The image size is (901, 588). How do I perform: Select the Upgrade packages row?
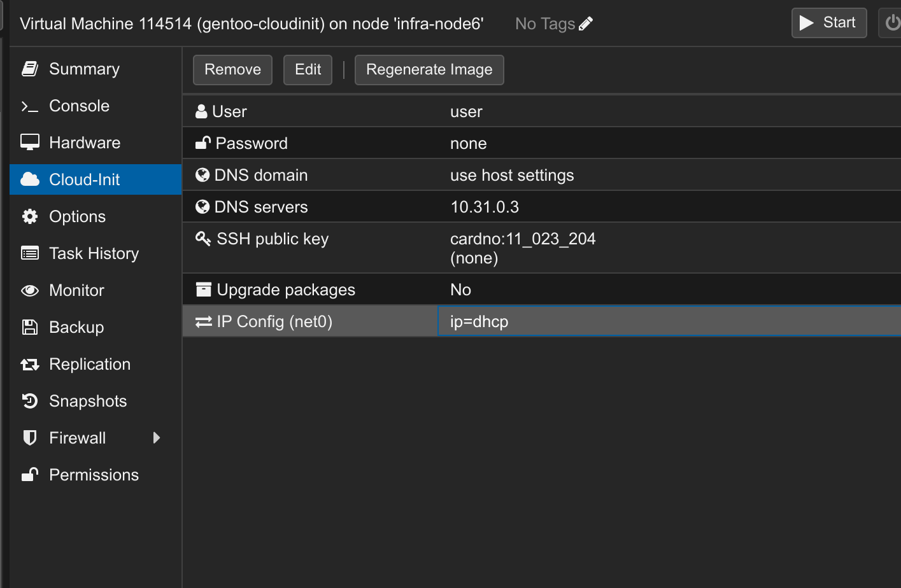[541, 290]
